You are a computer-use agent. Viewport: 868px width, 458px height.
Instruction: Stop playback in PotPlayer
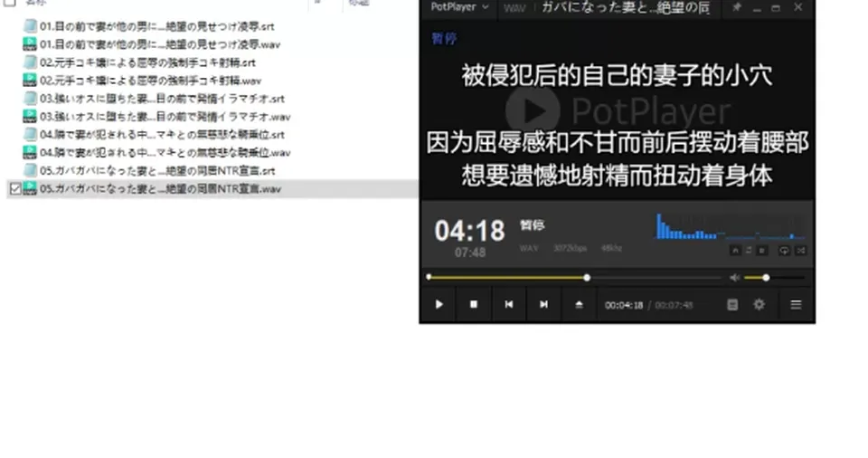(x=474, y=304)
